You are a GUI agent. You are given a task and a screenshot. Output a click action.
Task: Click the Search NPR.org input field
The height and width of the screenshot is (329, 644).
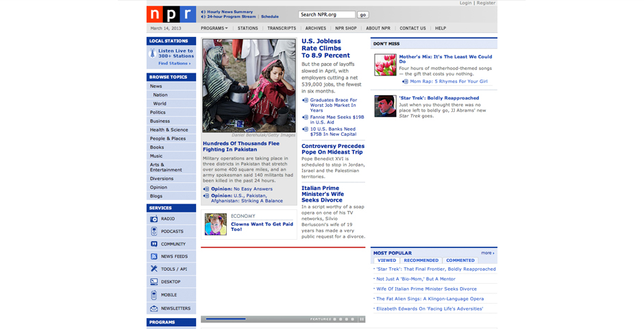(327, 14)
